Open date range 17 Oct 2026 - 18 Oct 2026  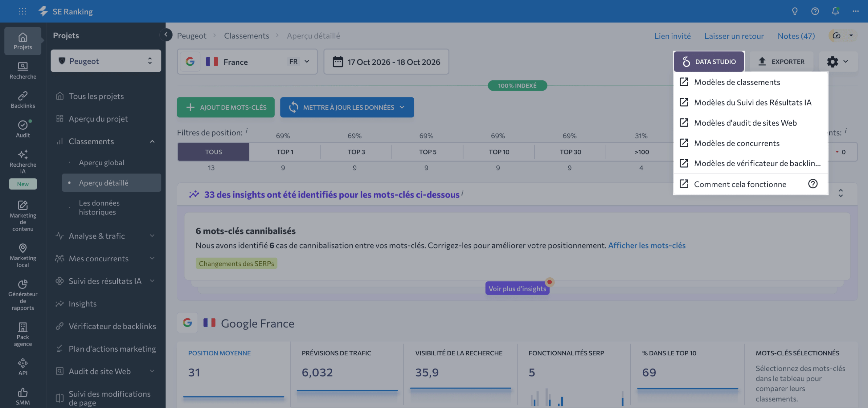[x=386, y=61]
